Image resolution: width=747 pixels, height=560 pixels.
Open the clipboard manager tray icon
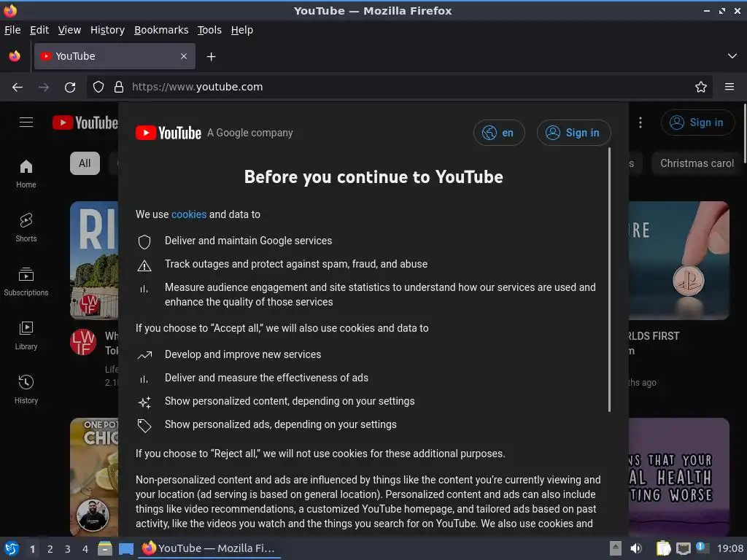pos(663,548)
